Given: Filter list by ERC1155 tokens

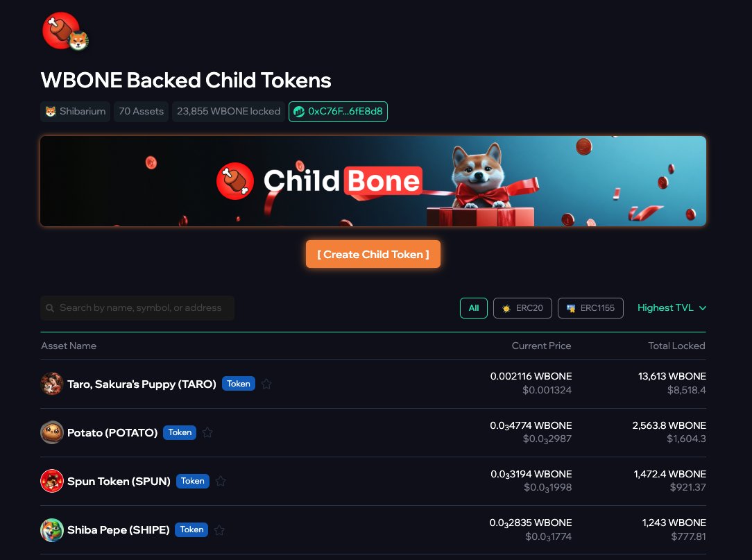Looking at the screenshot, I should [590, 308].
